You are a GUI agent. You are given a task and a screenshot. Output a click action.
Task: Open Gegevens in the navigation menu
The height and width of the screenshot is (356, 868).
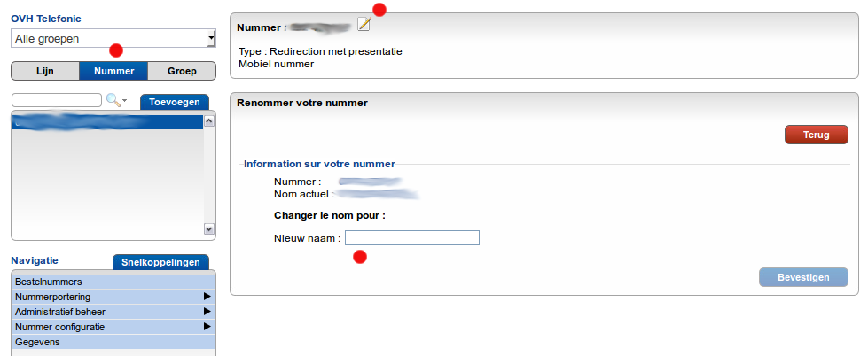click(x=37, y=342)
